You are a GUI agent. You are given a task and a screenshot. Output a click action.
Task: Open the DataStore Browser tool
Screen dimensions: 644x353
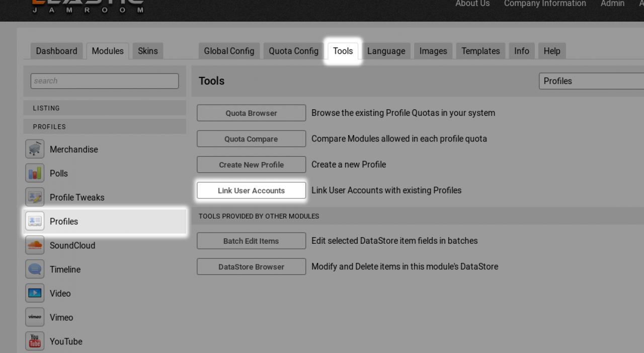[252, 267]
